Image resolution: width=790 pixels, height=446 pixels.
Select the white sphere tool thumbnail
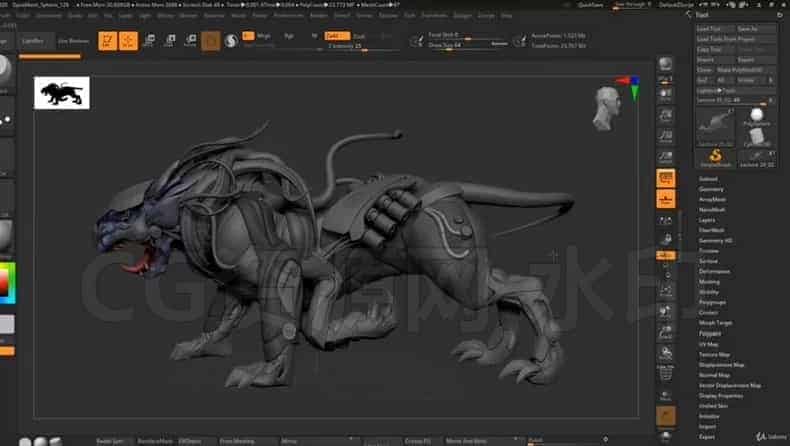(757, 116)
